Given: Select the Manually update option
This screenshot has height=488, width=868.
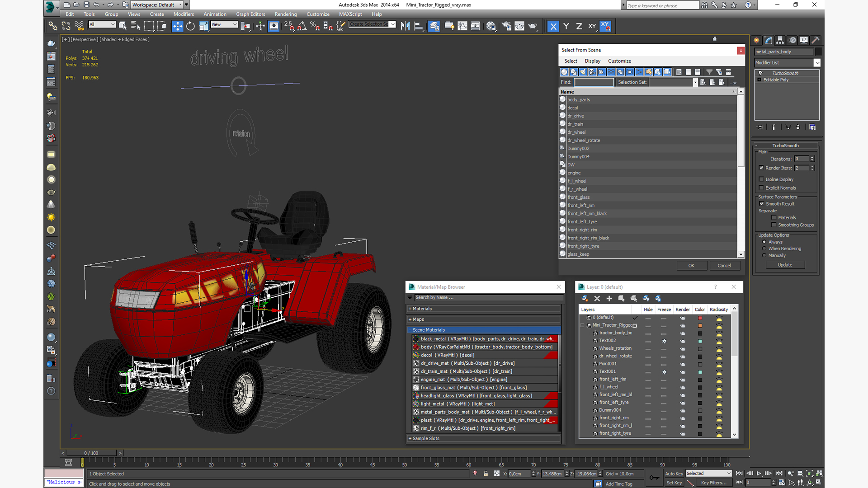Looking at the screenshot, I should [764, 255].
